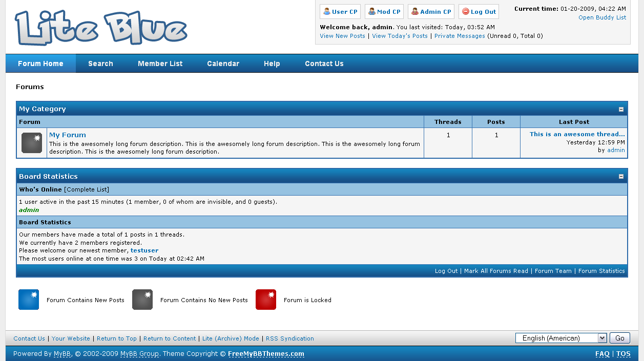The width and height of the screenshot is (644, 361).
Task: Click the admin link in Last Post column
Action: (x=616, y=150)
